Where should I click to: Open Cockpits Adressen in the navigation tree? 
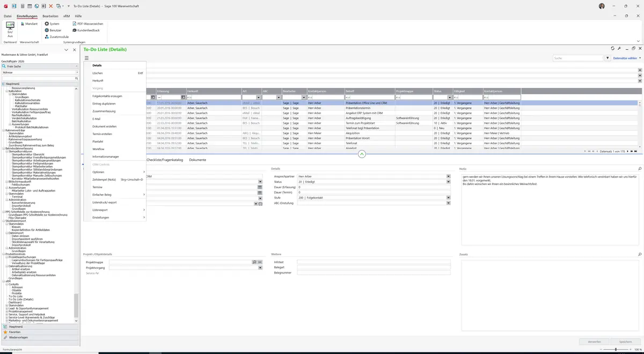click(x=17, y=287)
